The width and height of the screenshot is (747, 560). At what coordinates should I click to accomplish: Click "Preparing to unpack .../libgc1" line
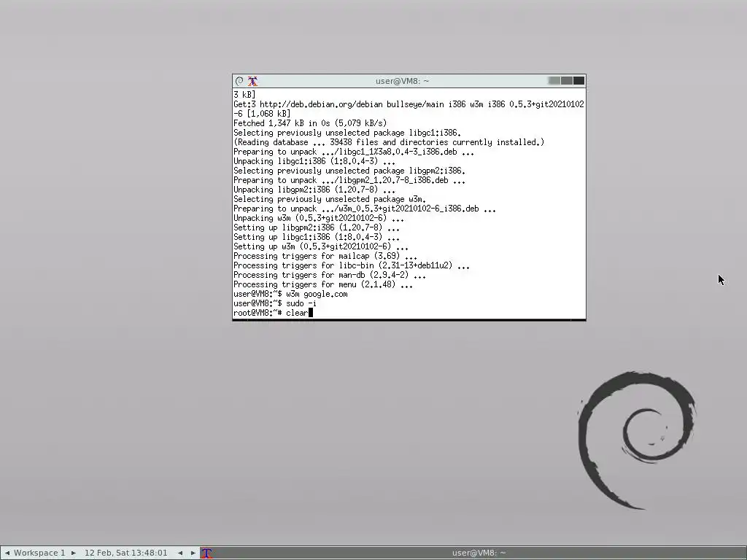(x=354, y=152)
